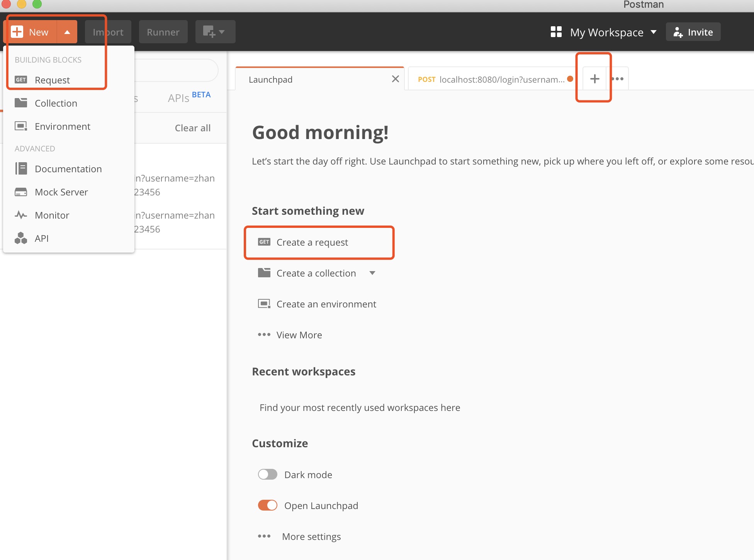Click the Create a request GET icon

(264, 242)
